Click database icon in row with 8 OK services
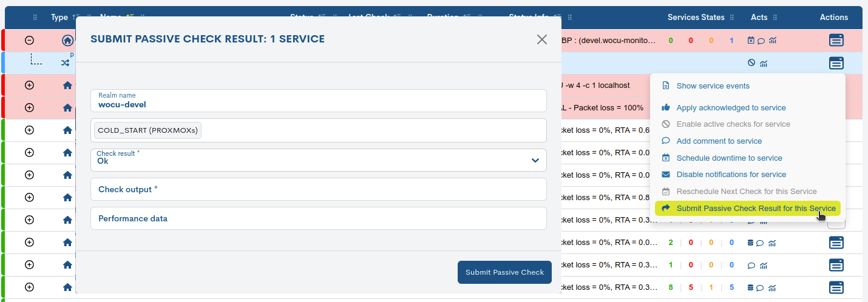Screen dimensions: 868x302 click(750, 287)
